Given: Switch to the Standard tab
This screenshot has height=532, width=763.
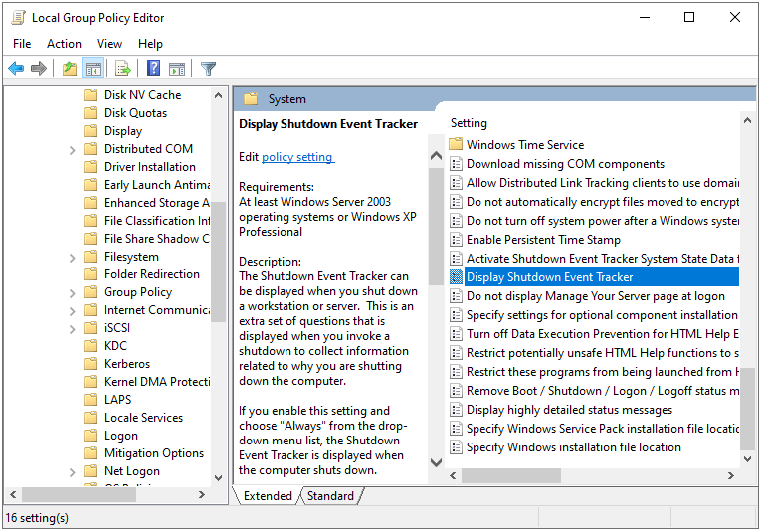Looking at the screenshot, I should point(330,496).
